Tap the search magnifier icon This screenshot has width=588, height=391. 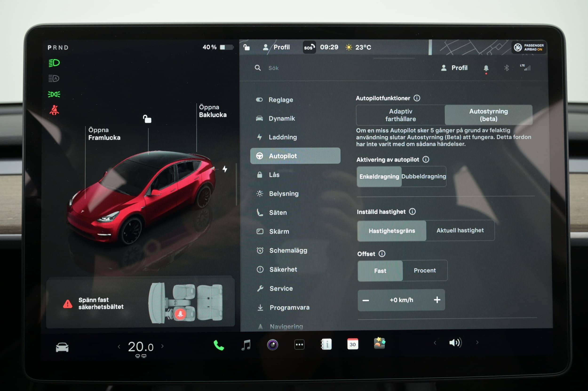click(x=258, y=68)
